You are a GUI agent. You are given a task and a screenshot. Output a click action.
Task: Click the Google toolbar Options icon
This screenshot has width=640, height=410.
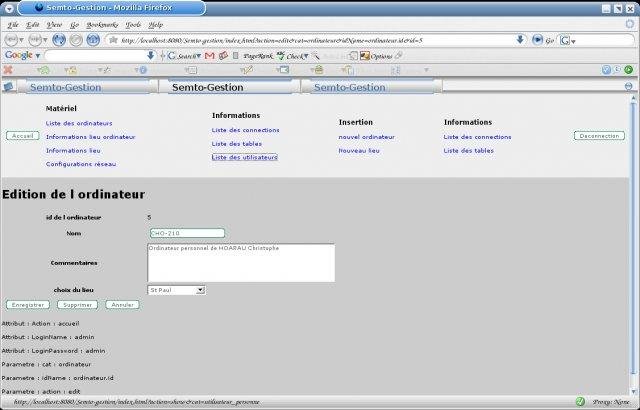pos(364,56)
